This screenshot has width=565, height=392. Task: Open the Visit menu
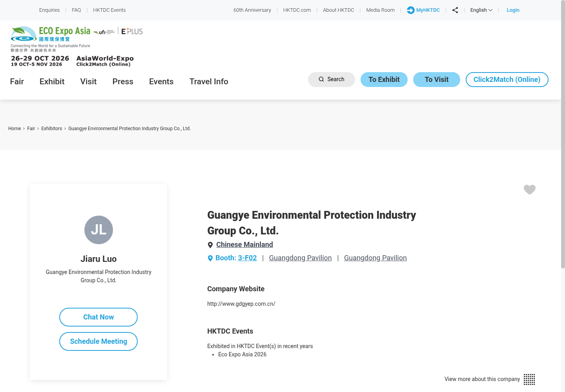[x=88, y=82]
